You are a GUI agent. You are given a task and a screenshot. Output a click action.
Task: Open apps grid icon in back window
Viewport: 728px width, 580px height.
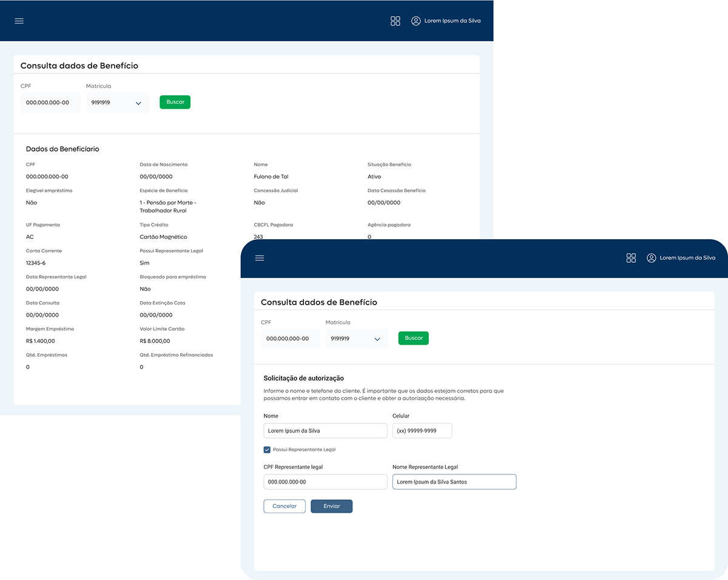[396, 21]
